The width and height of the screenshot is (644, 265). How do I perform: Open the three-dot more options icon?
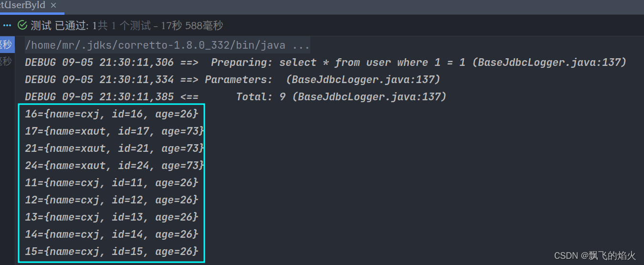pyautogui.click(x=7, y=25)
